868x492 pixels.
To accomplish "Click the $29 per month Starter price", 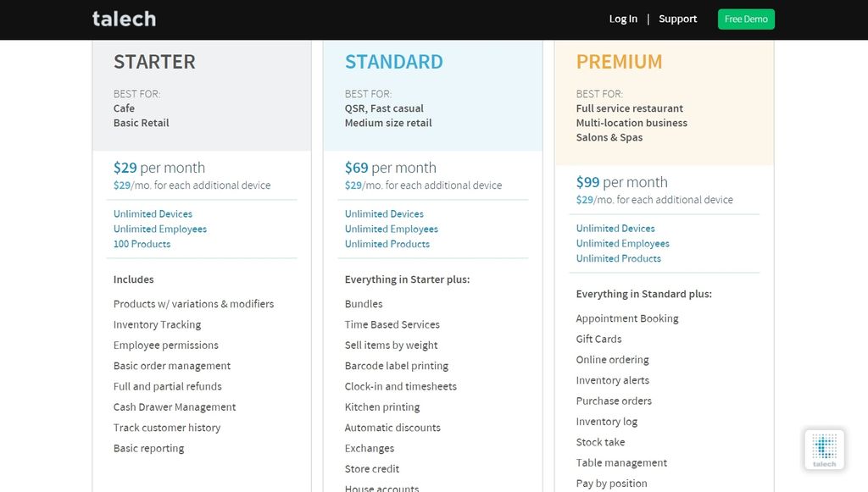I will 159,168.
